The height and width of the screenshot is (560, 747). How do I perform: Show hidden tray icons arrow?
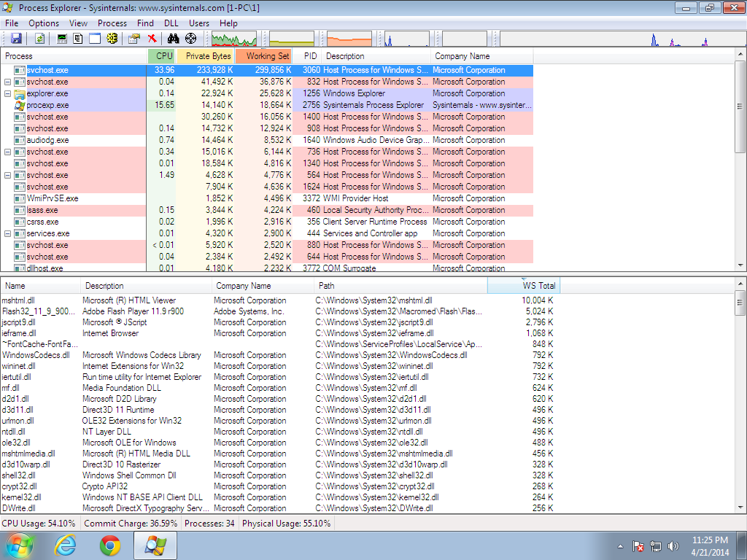pos(620,546)
